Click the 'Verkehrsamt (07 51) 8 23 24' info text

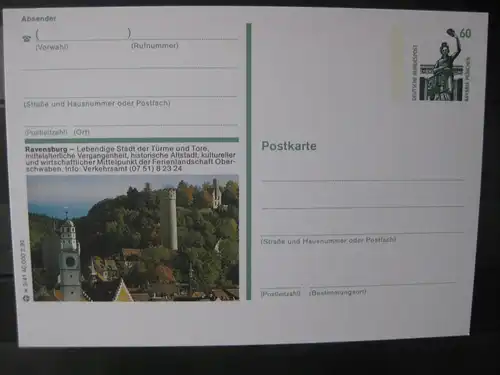[x=132, y=169]
